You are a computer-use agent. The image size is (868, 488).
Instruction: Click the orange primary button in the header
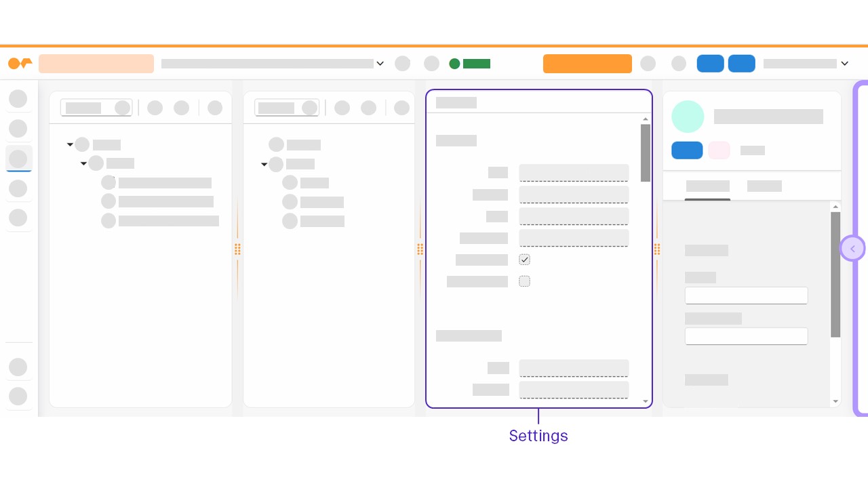pos(587,63)
